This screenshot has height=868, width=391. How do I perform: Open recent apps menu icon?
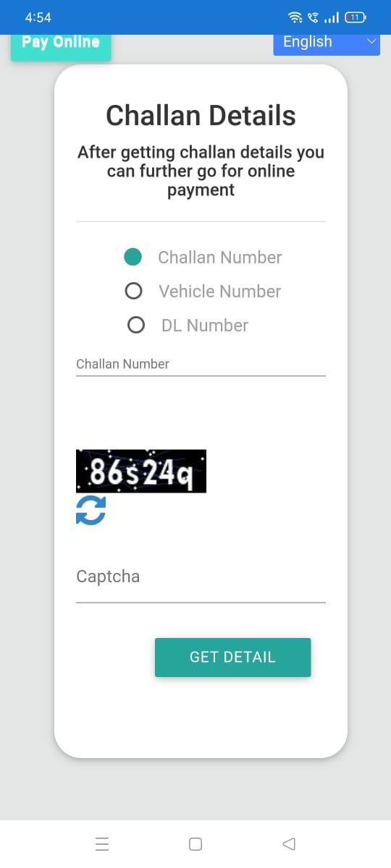101,843
